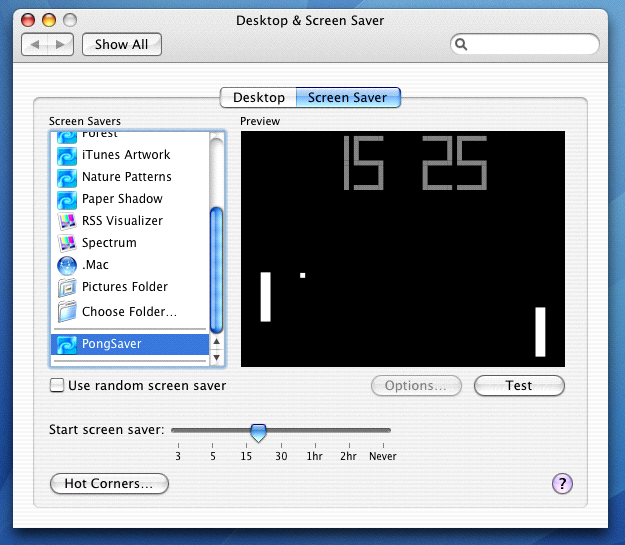This screenshot has height=545, width=625.
Task: Click the Show All button
Action: click(x=122, y=44)
